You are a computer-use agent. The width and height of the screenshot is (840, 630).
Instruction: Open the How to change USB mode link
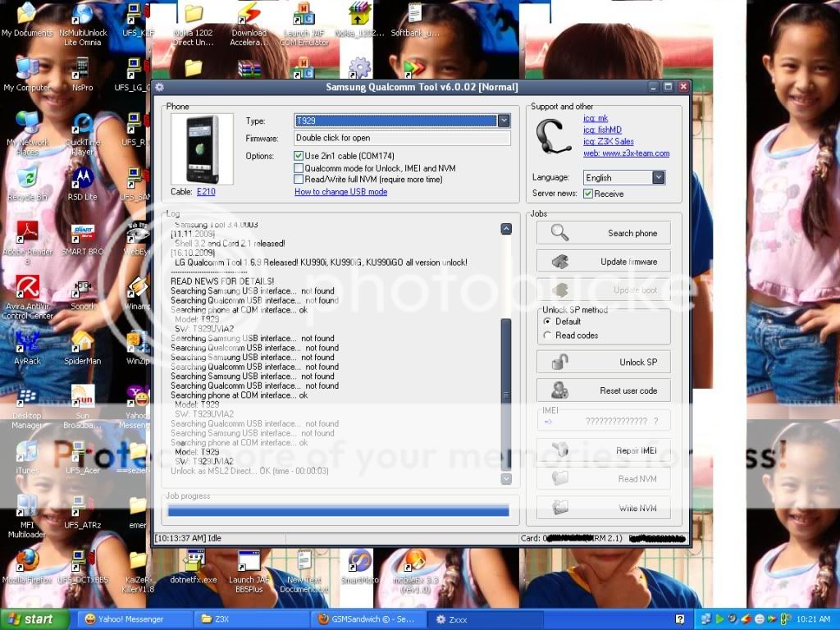(x=340, y=192)
